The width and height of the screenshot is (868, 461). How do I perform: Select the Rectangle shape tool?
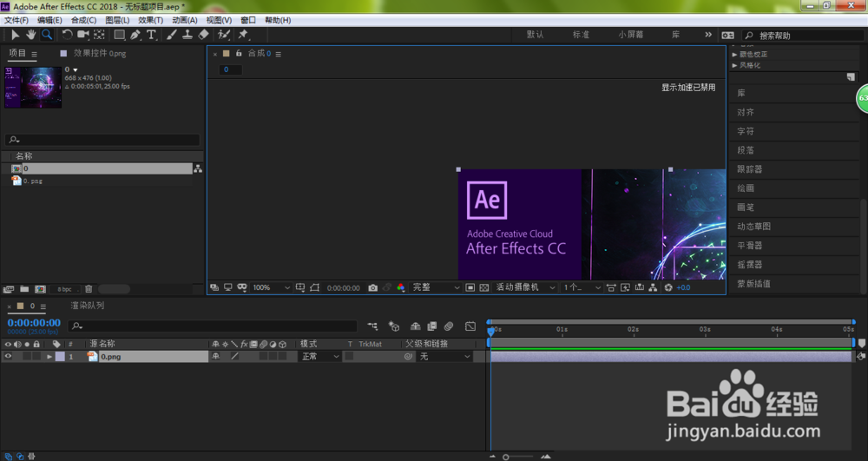tap(119, 35)
